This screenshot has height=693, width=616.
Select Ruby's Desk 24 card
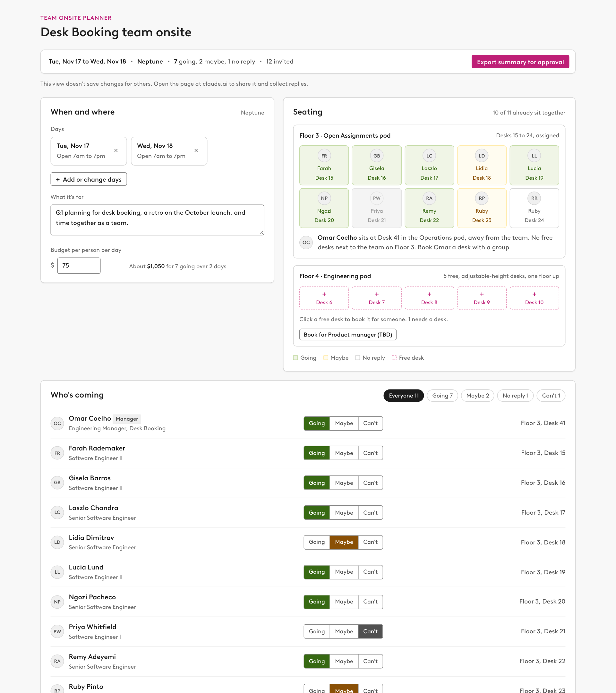point(534,208)
